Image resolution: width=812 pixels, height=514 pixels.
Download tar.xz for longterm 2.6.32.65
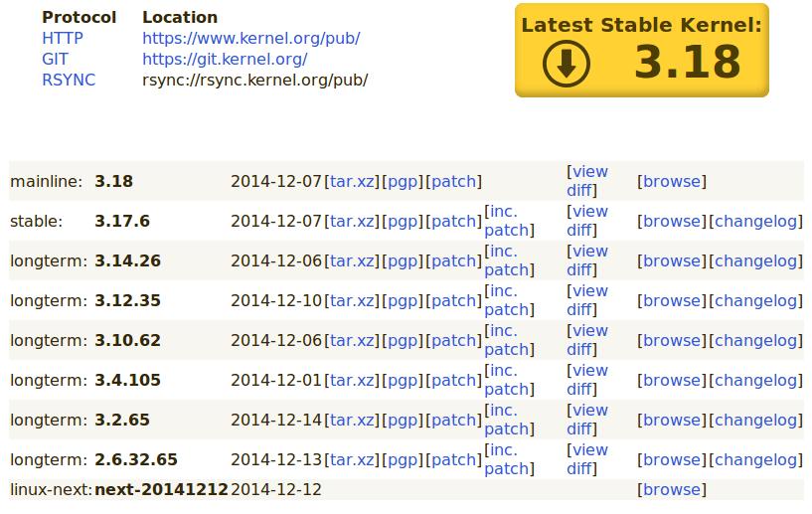click(352, 460)
